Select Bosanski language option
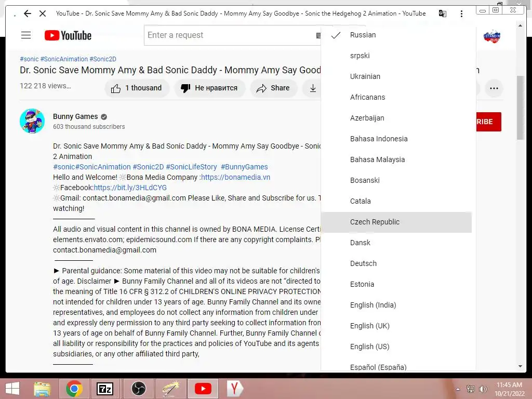Viewport: 532px width, 399px height. 396,180
